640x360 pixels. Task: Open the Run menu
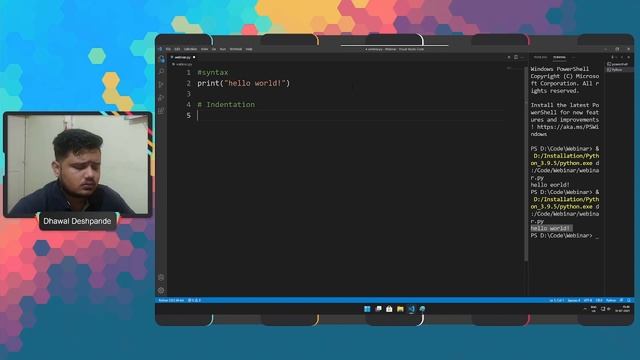tap(222, 49)
